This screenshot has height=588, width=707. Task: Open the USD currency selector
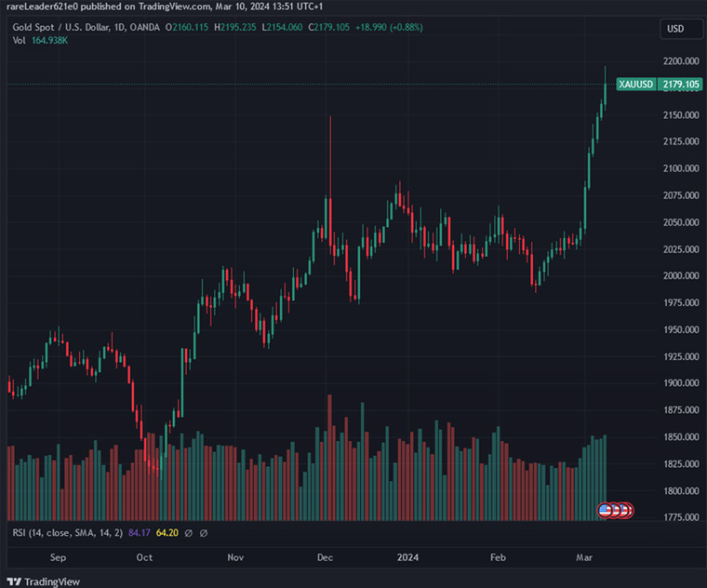point(675,29)
